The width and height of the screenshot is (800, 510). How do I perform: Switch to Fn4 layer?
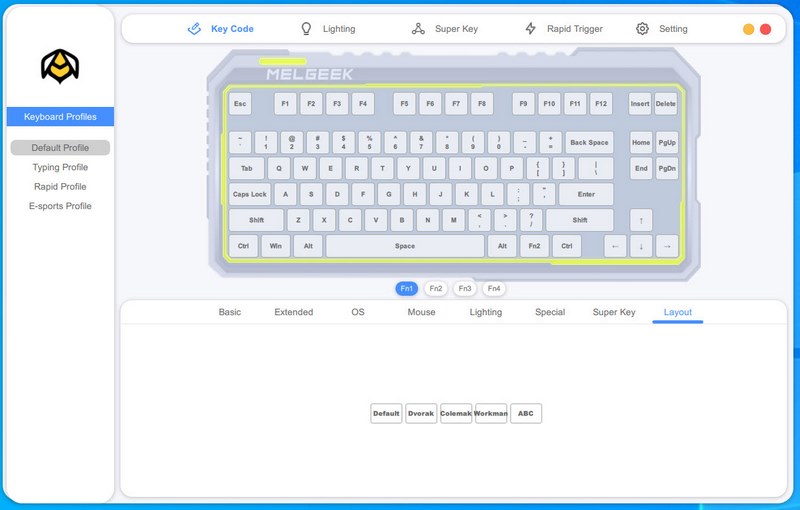coord(494,289)
